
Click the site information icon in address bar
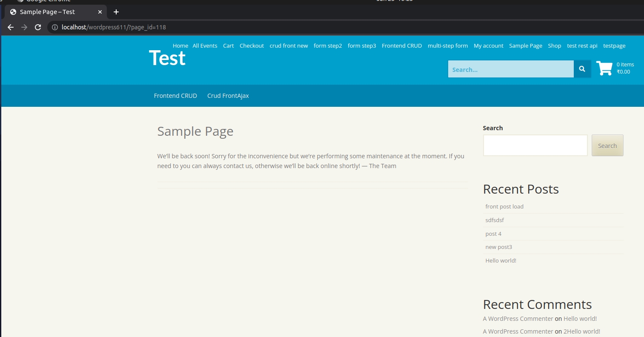(54, 27)
